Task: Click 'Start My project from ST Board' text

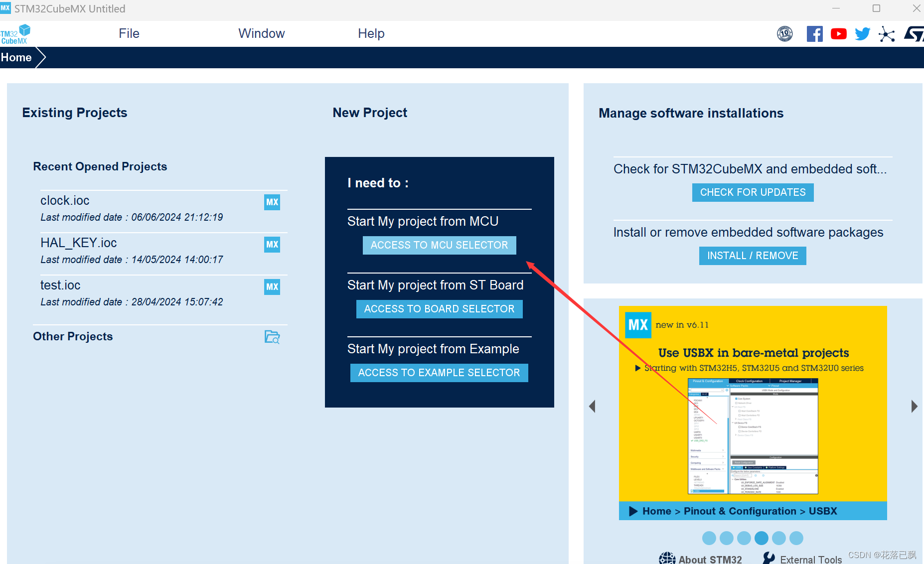Action: click(x=436, y=285)
